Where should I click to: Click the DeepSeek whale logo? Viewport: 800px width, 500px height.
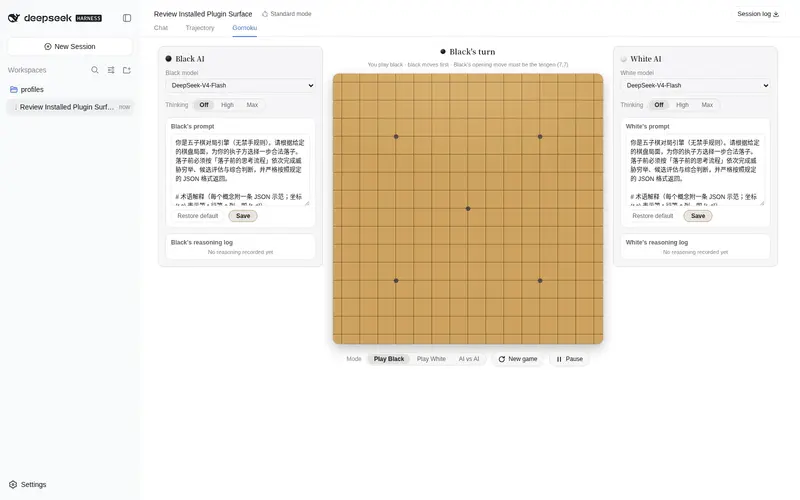pyautogui.click(x=14, y=18)
